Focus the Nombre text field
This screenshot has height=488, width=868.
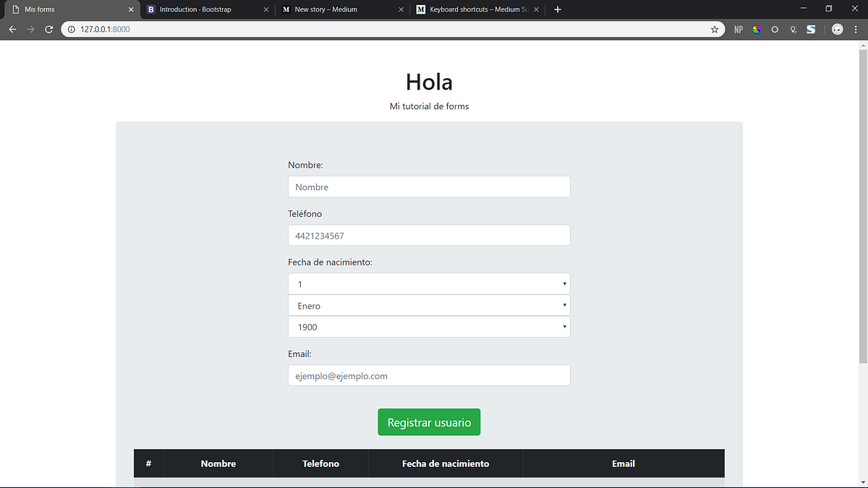click(429, 187)
